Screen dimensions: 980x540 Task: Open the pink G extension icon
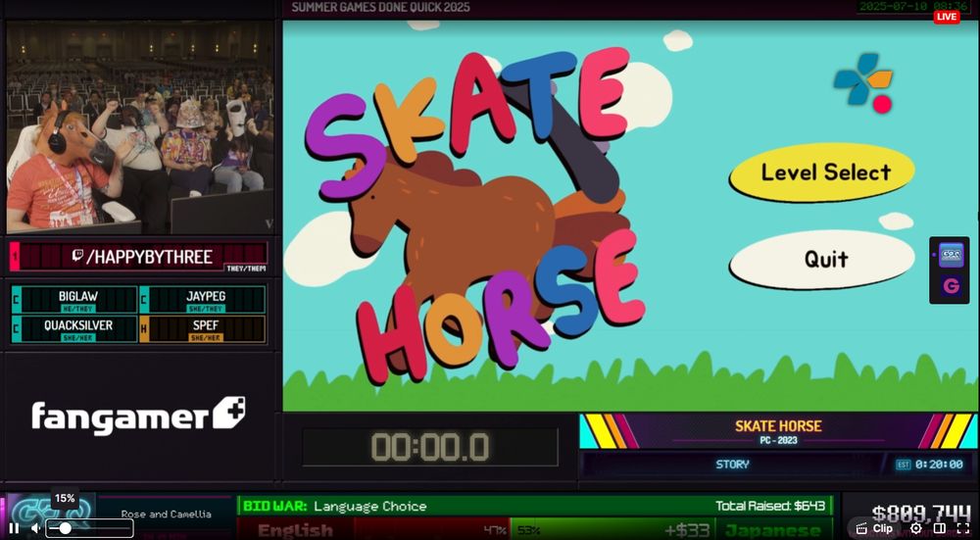[950, 286]
